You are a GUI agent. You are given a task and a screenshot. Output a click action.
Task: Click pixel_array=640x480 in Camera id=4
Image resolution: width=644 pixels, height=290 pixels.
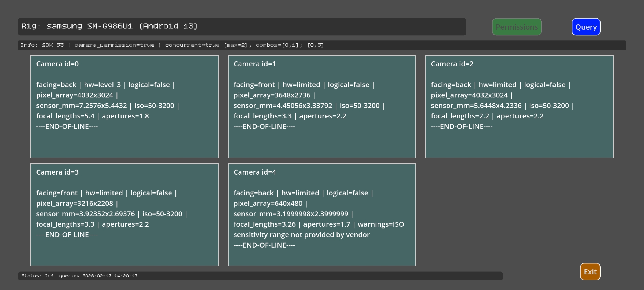(x=268, y=204)
